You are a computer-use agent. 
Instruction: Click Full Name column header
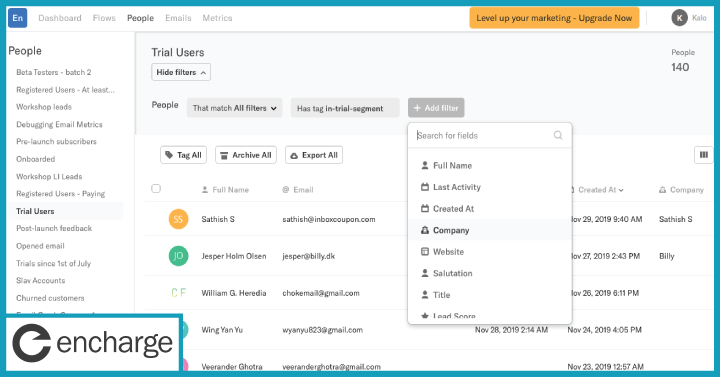225,190
